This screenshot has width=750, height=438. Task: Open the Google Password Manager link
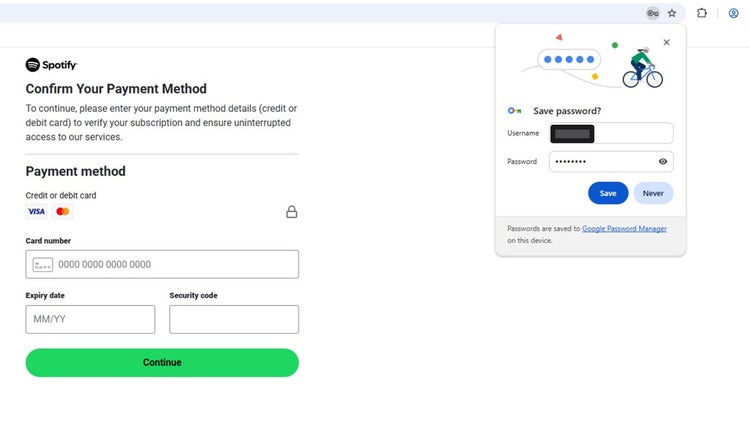624,229
